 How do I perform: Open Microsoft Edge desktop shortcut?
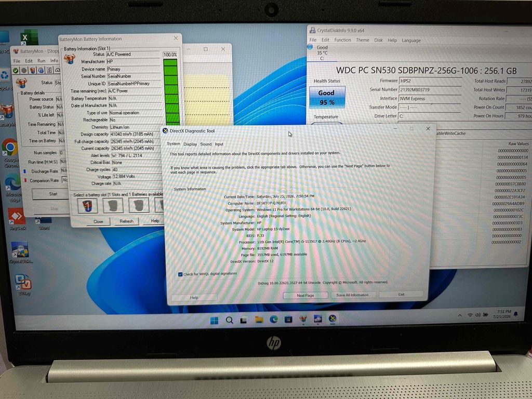[12, 188]
